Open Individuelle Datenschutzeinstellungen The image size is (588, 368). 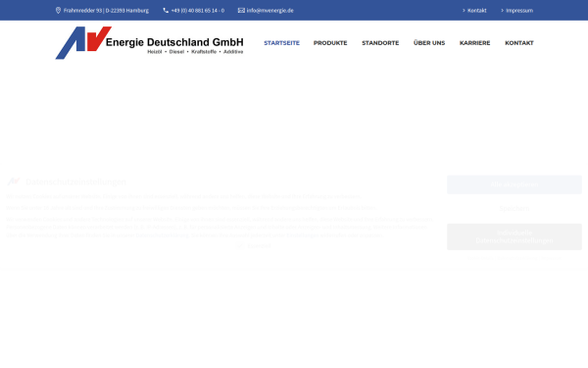pyautogui.click(x=514, y=237)
